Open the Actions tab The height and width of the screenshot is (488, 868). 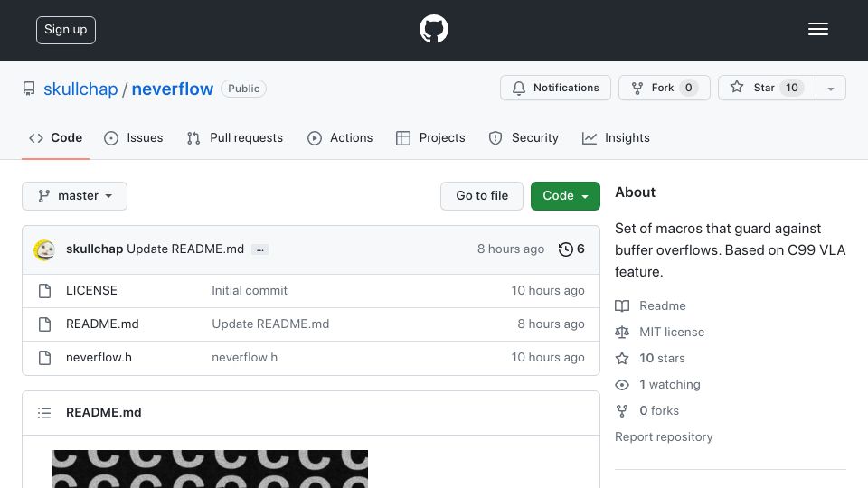pos(340,137)
